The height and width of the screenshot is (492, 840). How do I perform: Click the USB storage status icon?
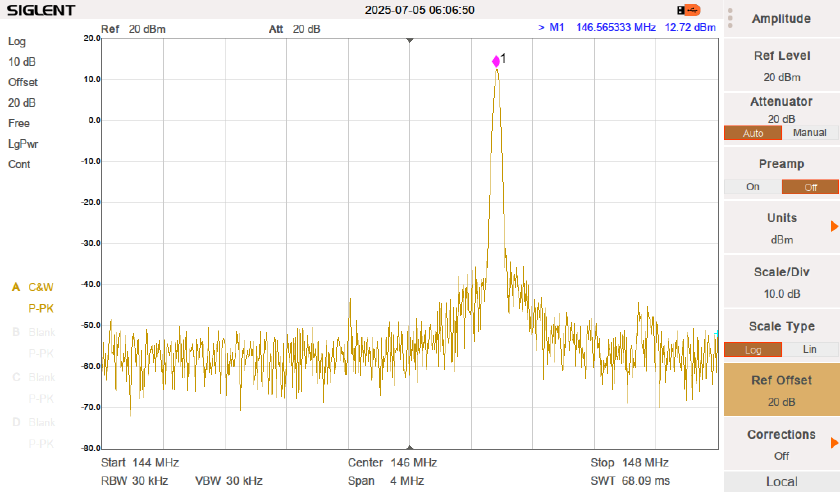tap(688, 10)
